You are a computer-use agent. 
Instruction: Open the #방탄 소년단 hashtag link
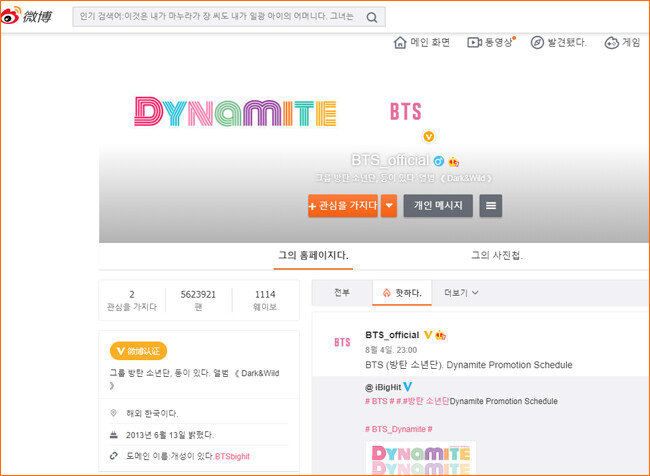click(x=424, y=401)
